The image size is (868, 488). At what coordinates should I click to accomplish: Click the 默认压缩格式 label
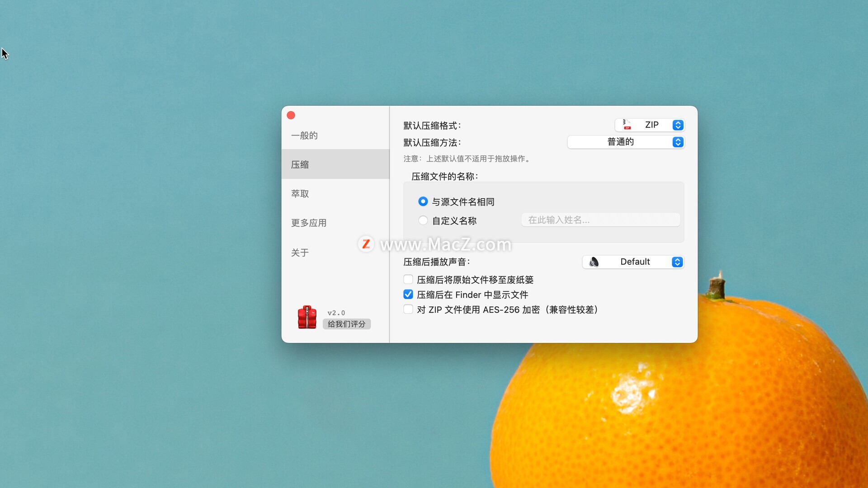pos(432,126)
